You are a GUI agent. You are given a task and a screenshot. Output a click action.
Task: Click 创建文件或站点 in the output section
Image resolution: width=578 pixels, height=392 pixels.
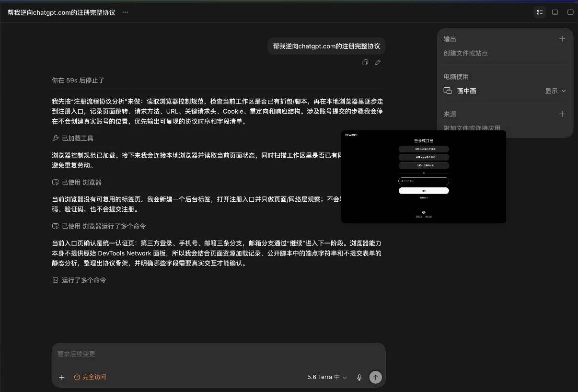465,53
